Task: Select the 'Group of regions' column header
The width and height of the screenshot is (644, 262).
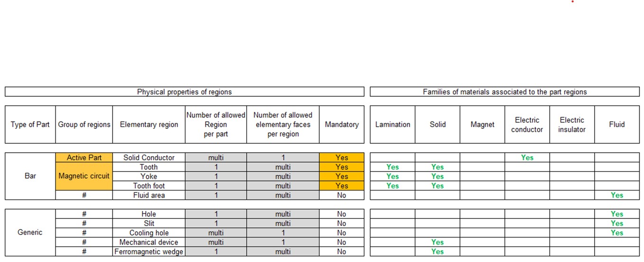Action: [x=84, y=125]
